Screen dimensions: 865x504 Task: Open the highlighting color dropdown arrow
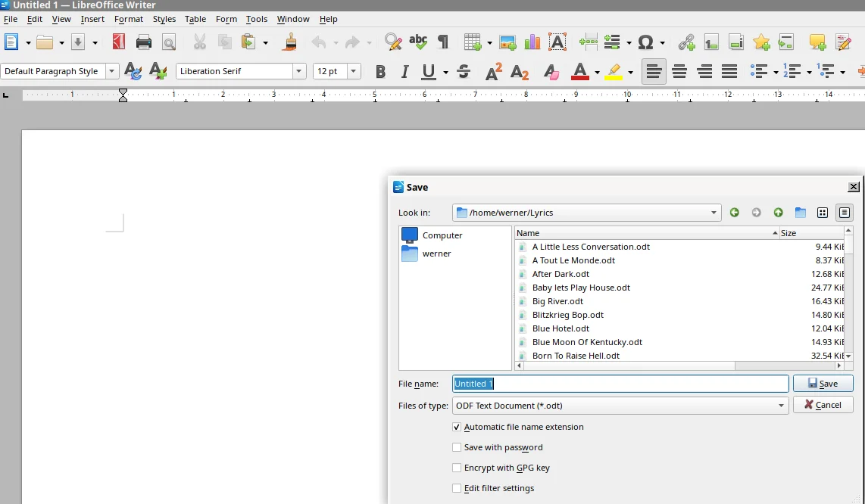(x=630, y=72)
